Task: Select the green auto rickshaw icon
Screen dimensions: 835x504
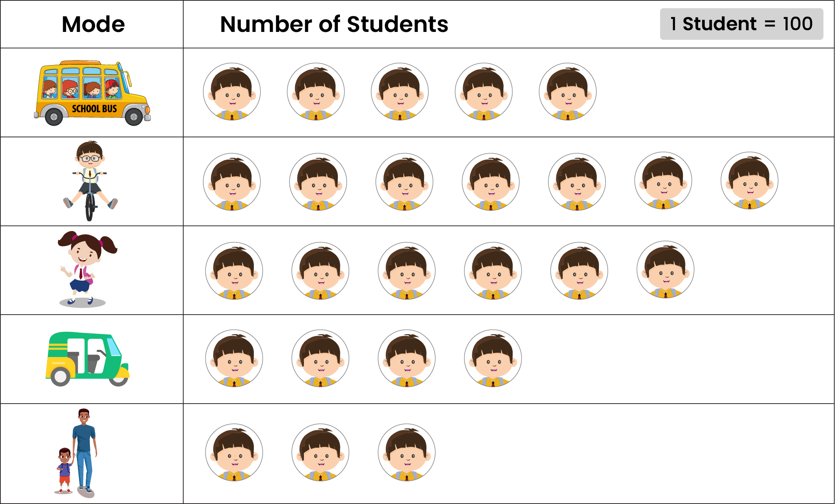Action: coord(87,359)
